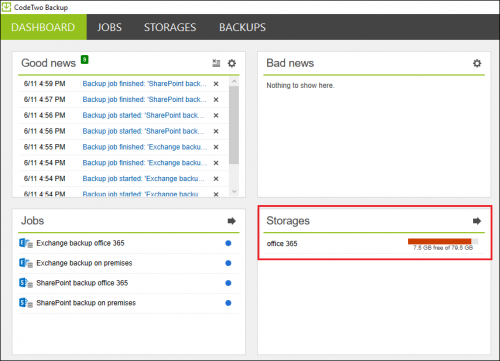Click the Storages panel heading

288,221
